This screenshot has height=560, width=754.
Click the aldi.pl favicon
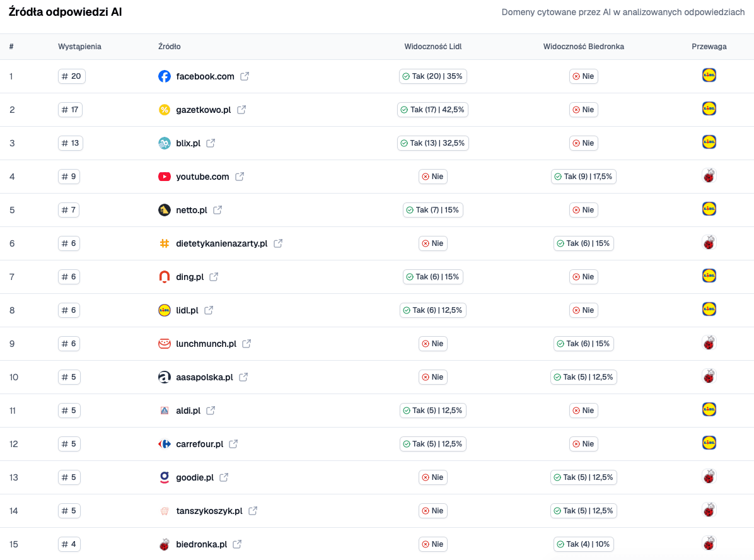tap(165, 411)
